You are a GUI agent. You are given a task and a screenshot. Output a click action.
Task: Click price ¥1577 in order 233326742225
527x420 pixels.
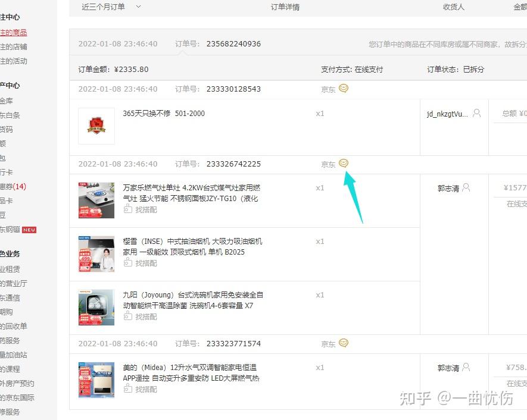coord(515,187)
